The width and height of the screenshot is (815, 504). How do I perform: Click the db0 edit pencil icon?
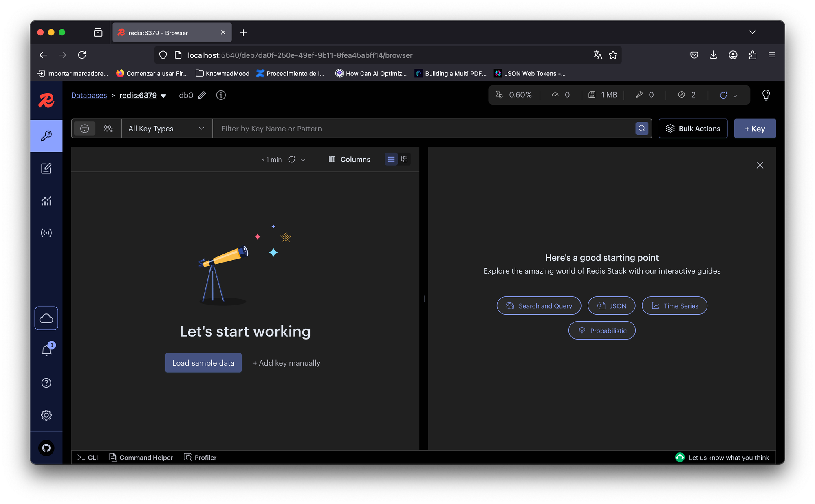pos(202,95)
